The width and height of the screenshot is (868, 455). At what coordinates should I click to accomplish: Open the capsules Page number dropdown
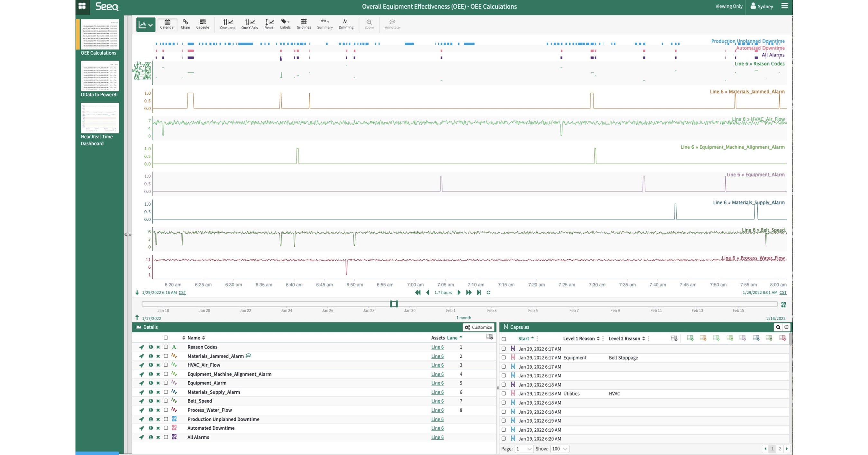click(x=524, y=449)
